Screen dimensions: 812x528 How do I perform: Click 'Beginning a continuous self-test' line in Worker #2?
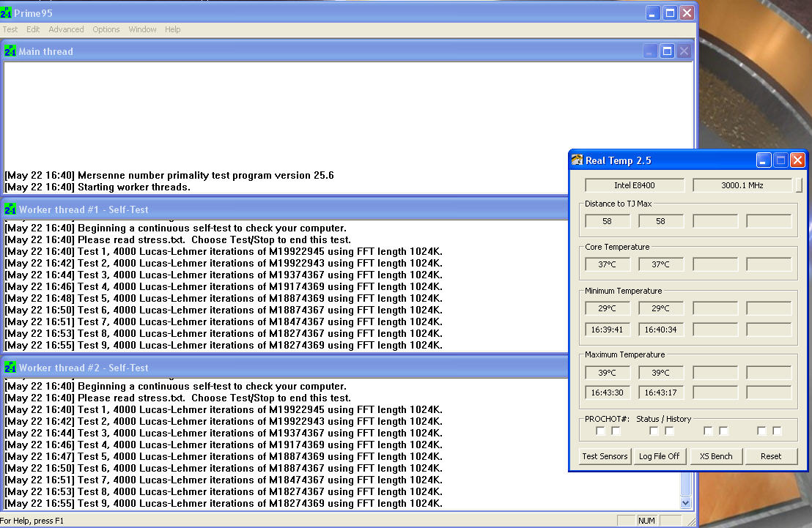click(176, 386)
